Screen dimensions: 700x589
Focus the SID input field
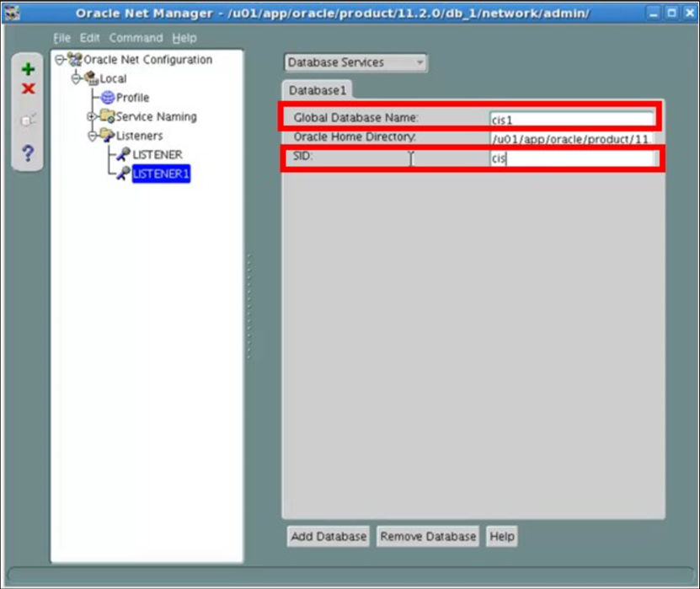click(x=571, y=158)
